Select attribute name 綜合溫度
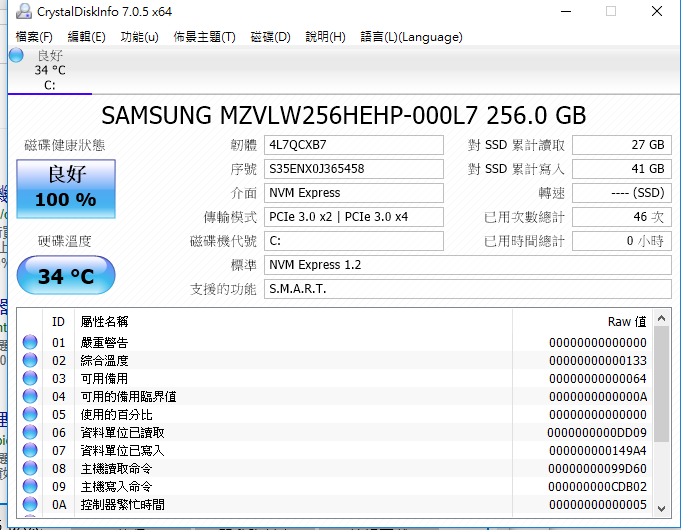Image resolution: width=681 pixels, height=530 pixels. coord(104,361)
